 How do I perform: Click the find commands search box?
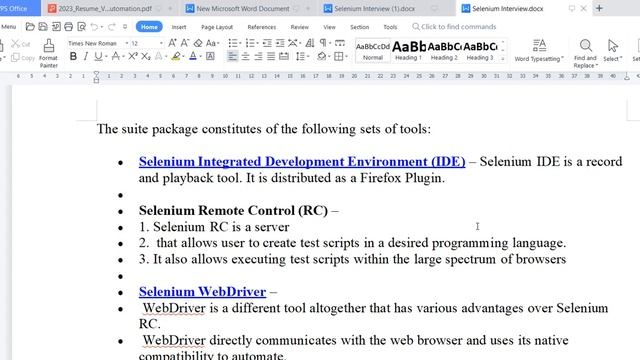[x=454, y=27]
